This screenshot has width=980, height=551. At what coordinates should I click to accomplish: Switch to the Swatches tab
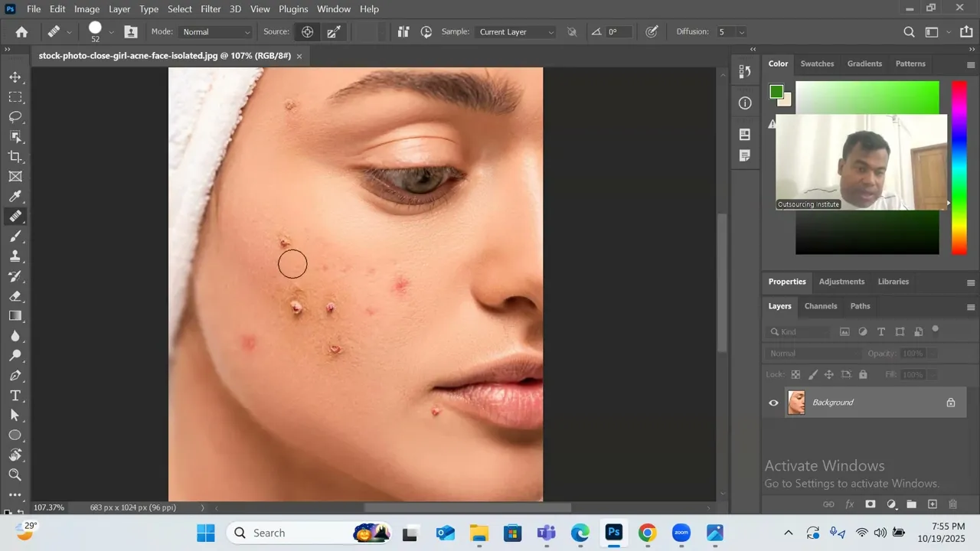click(817, 64)
